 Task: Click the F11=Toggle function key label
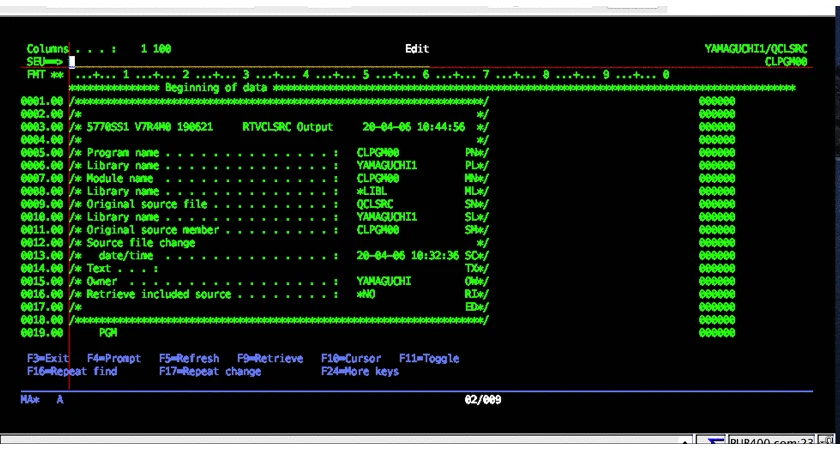tap(429, 358)
